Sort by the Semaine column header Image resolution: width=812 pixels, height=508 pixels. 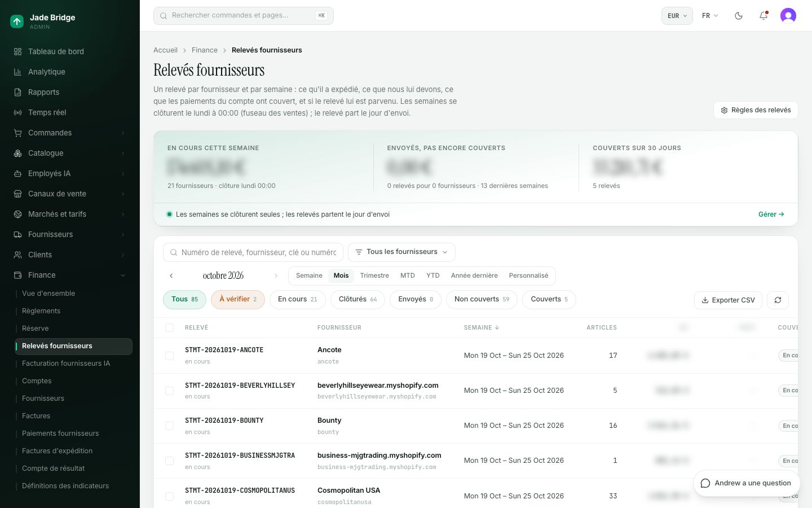pyautogui.click(x=482, y=327)
